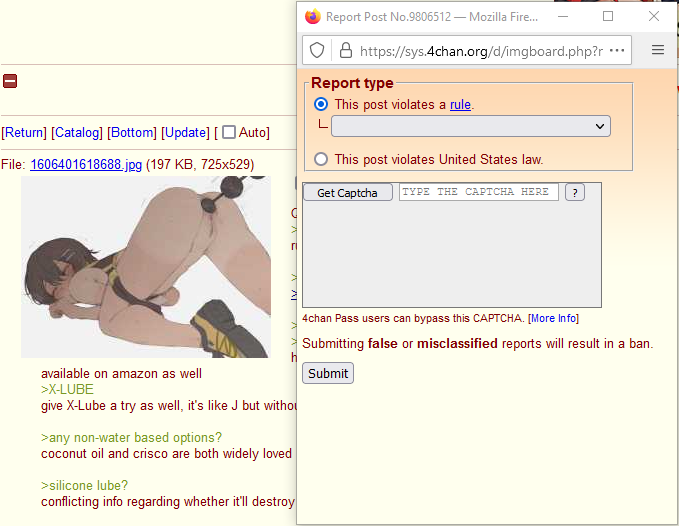Image resolution: width=679 pixels, height=526 pixels.
Task: Go to the Catalog link
Action: pos(77,132)
